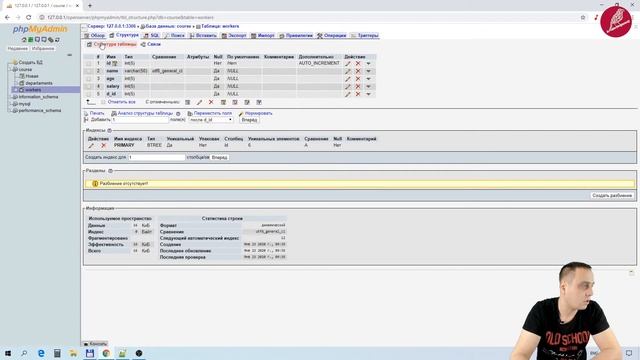
Task: Click the browse icon next to 'С отмеченными'
Action: (x=187, y=102)
